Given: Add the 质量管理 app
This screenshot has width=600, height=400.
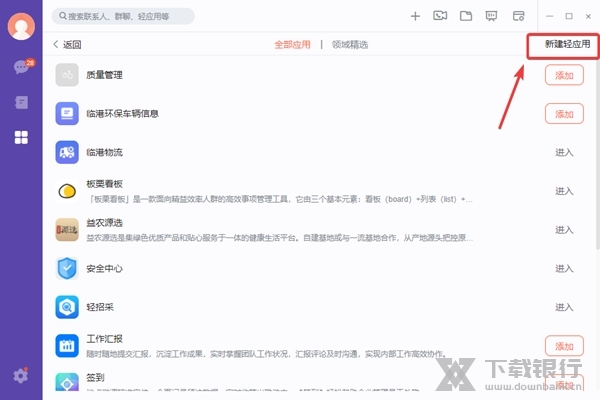Looking at the screenshot, I should pos(564,75).
